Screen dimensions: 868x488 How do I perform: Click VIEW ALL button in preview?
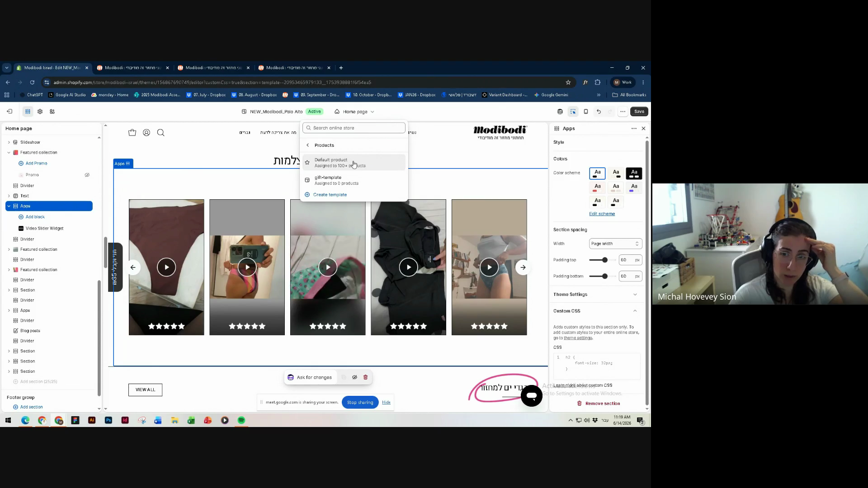coord(145,390)
